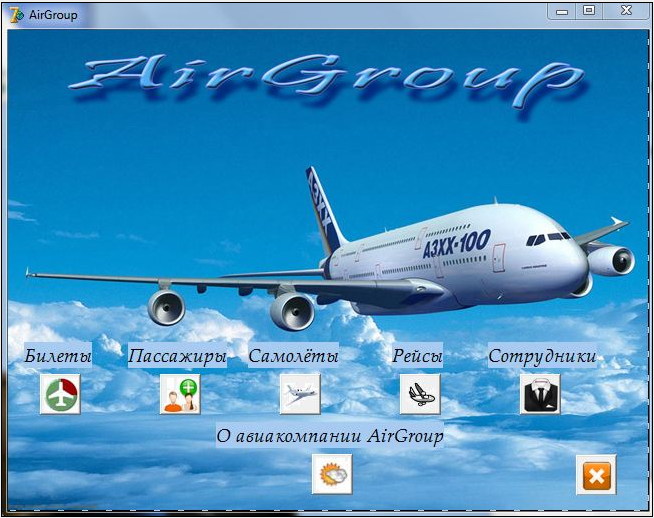654x518 pixels.
Task: Maximize the AirGroup window
Action: pos(589,11)
